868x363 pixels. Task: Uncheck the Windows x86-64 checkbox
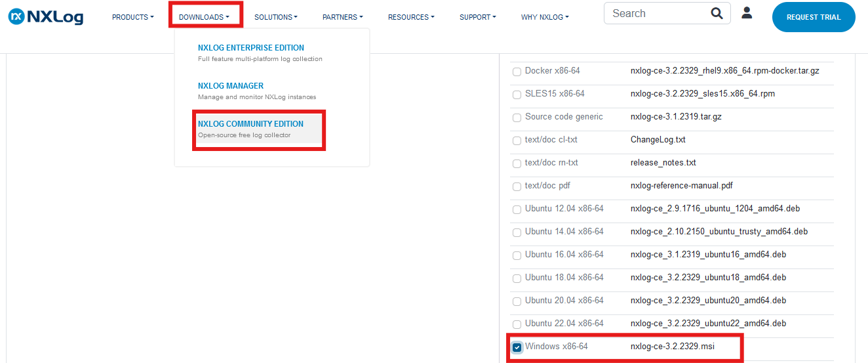(517, 347)
